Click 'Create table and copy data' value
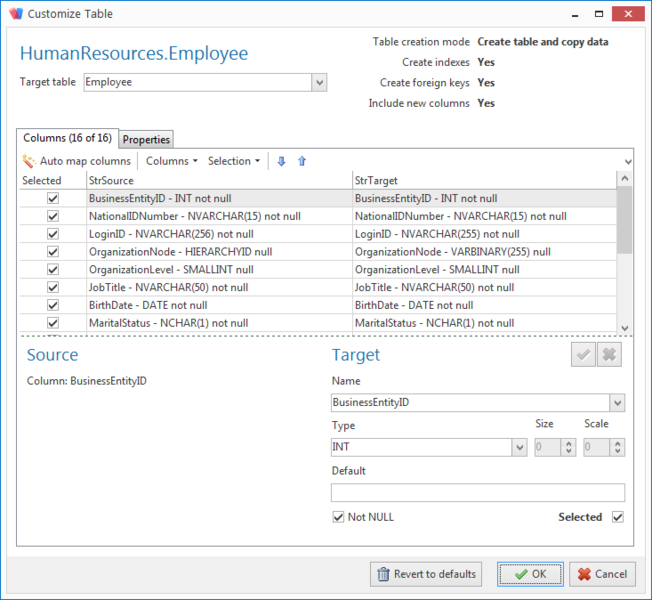652x600 pixels. click(543, 42)
